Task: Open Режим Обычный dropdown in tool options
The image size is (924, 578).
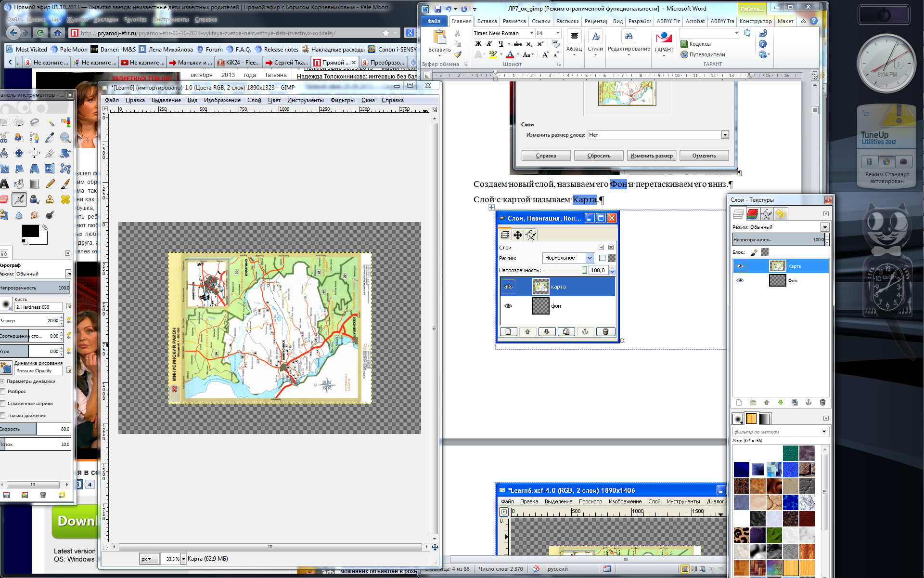Action: tap(69, 274)
